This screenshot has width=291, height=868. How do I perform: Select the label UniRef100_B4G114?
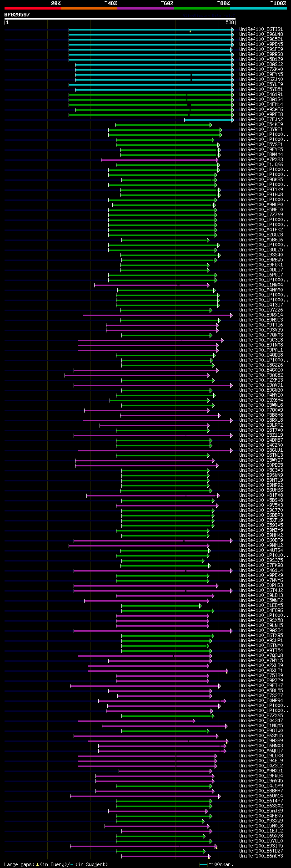261,571
